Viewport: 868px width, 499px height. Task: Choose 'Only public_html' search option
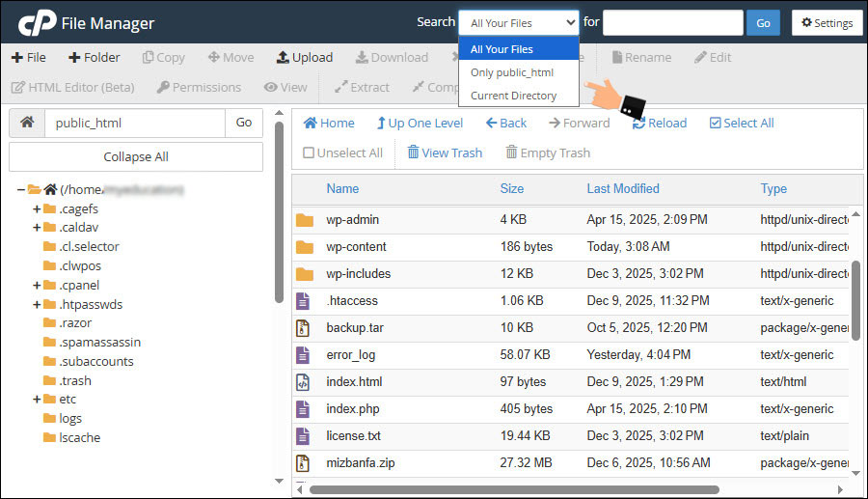point(511,72)
